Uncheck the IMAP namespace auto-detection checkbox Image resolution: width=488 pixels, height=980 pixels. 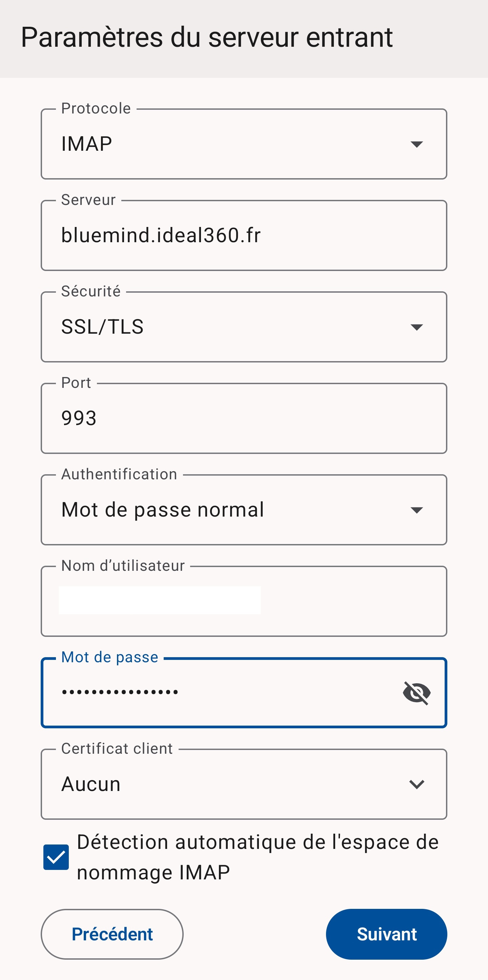[x=56, y=857]
